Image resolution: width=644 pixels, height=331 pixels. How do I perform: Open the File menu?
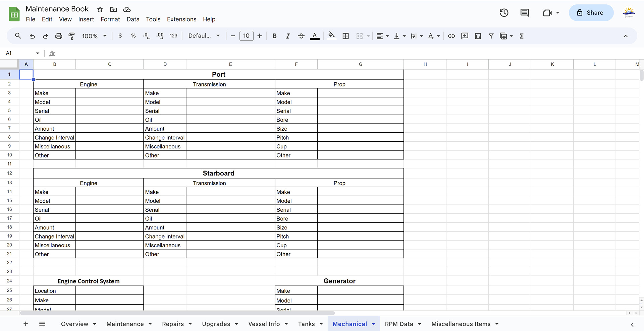click(31, 19)
